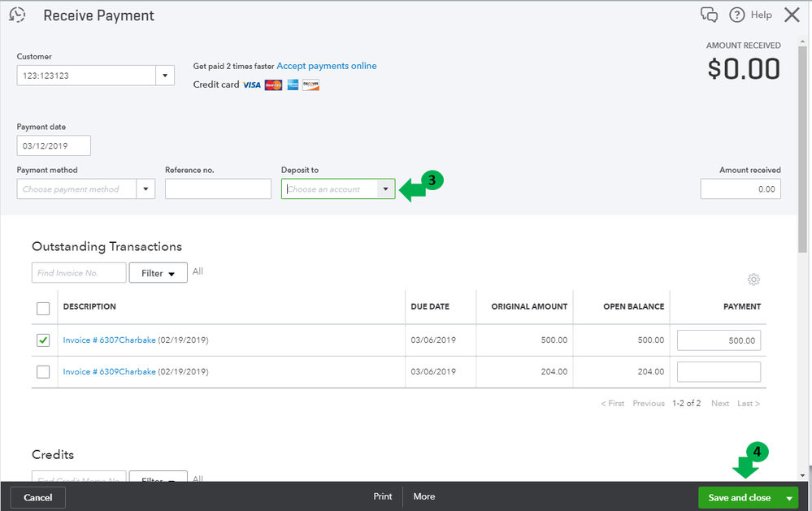
Task: Click the Reference no. input field
Action: [218, 189]
